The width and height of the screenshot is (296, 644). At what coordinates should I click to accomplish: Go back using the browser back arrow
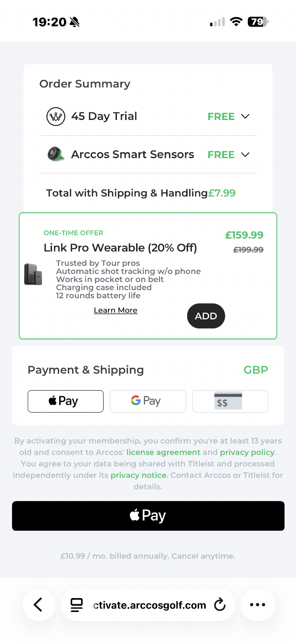click(x=38, y=605)
